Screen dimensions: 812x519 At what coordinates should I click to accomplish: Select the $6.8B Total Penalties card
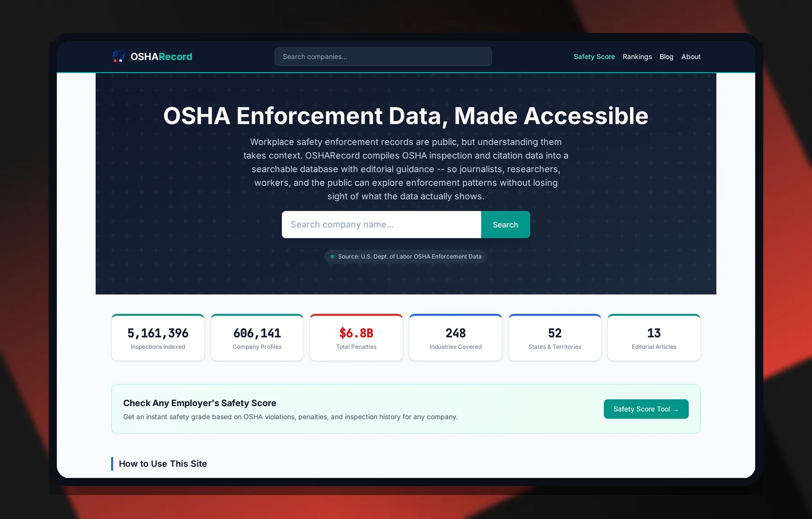[x=356, y=338]
